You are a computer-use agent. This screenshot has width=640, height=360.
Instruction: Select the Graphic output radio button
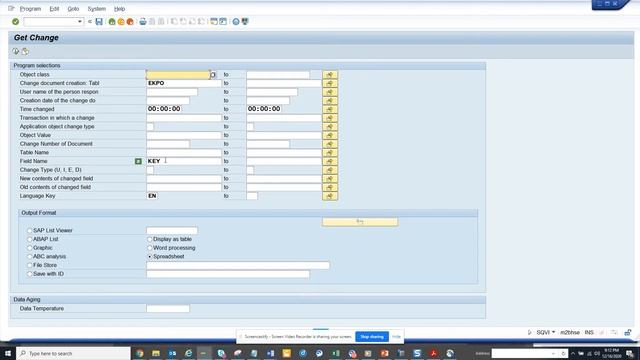click(29, 248)
